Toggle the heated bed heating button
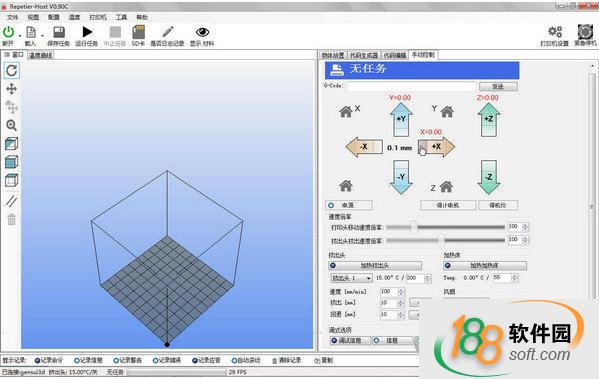Image resolution: width=599 pixels, height=379 pixels. pyautogui.click(x=485, y=265)
